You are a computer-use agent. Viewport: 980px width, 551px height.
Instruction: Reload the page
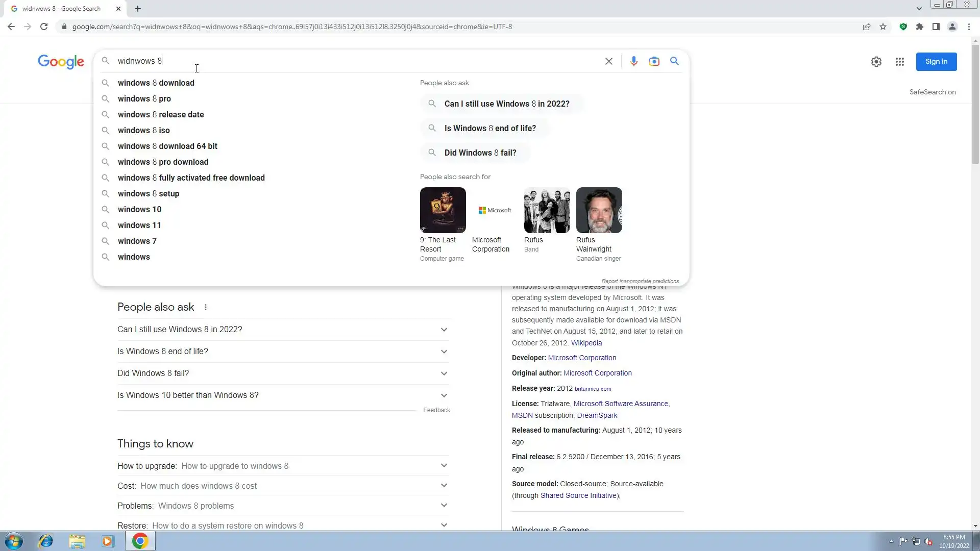pos(44,27)
